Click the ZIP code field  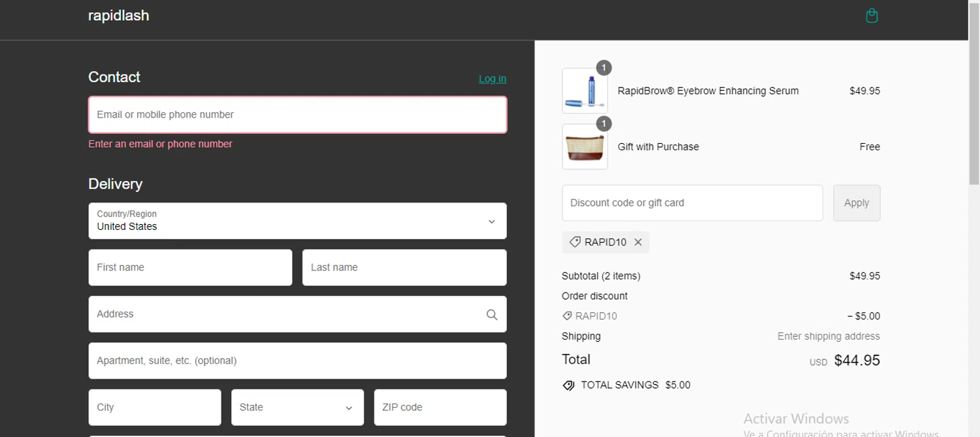pos(440,408)
